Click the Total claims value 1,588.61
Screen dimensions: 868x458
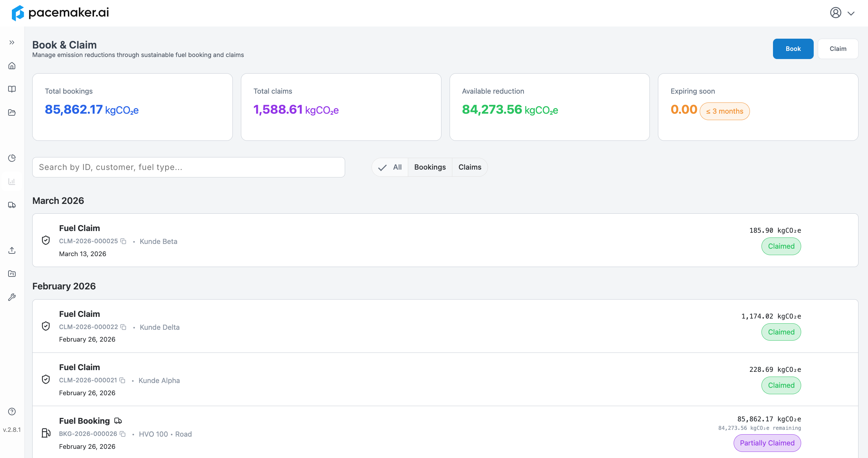[x=278, y=110]
